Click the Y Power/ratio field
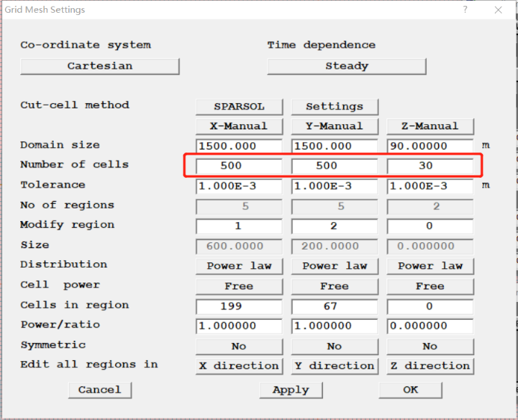Screen dimensions: 518x420 coord(335,327)
